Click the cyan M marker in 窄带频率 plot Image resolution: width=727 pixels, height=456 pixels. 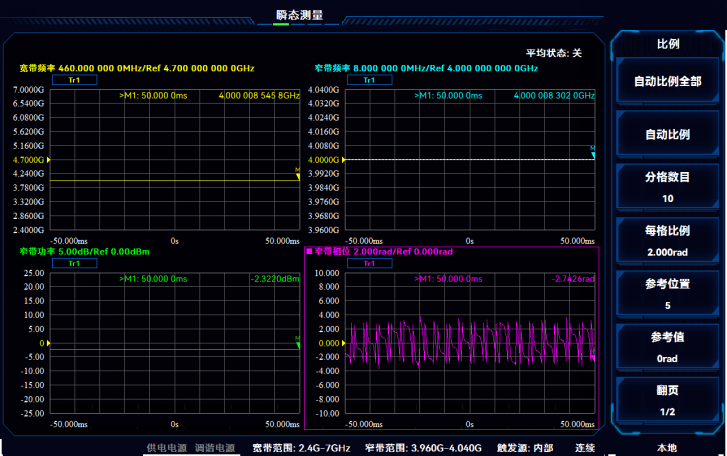[x=593, y=152]
